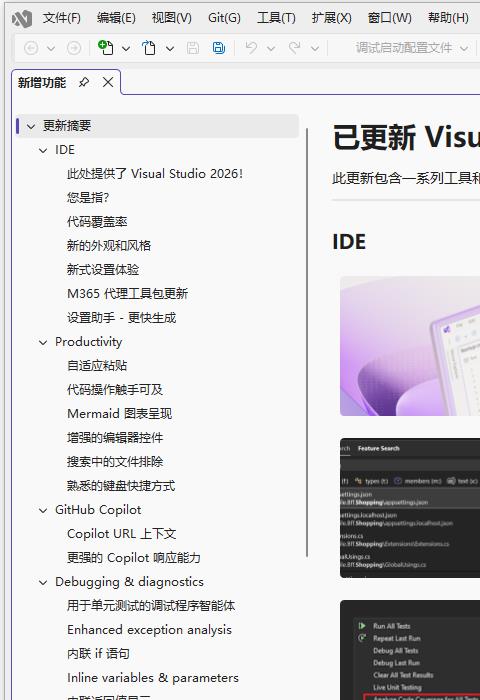Image resolution: width=480 pixels, height=700 pixels.
Task: Select Copilot URL 上下文 item
Action: [121, 533]
